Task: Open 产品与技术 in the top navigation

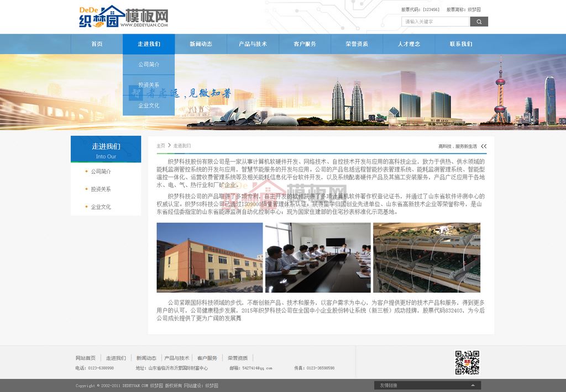Action: click(253, 44)
